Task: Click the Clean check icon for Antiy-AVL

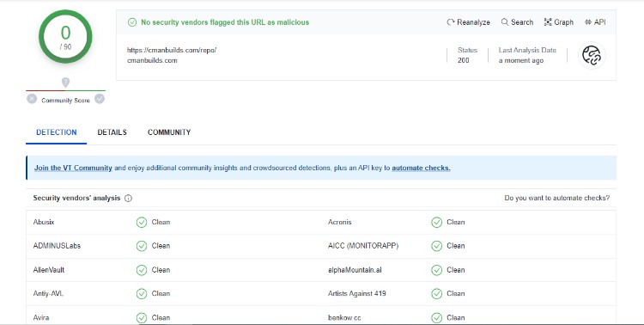Action: click(142, 294)
